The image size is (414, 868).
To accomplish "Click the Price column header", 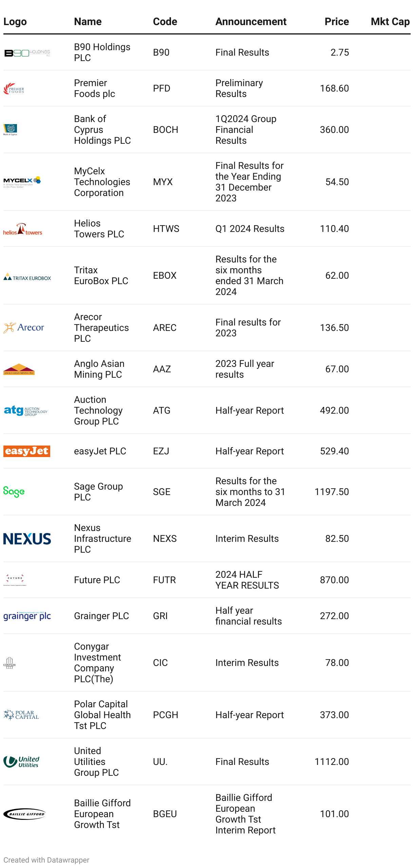I will 336,22.
